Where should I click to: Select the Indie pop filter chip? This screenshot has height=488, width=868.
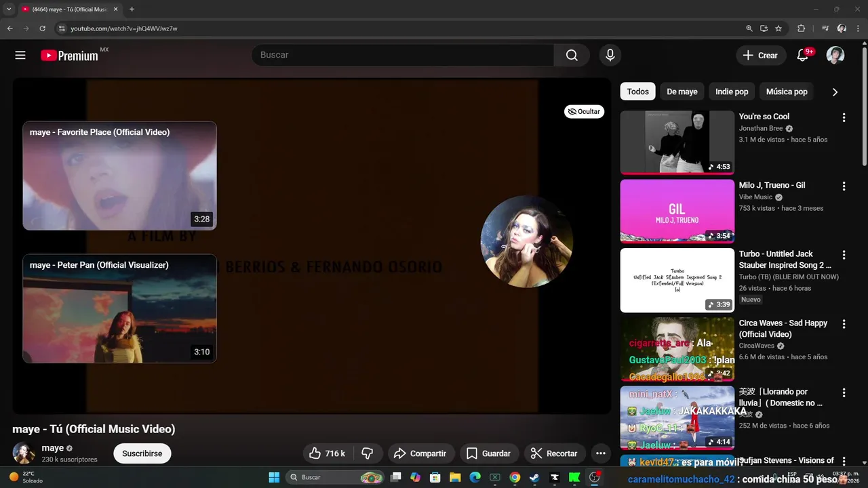click(x=732, y=91)
